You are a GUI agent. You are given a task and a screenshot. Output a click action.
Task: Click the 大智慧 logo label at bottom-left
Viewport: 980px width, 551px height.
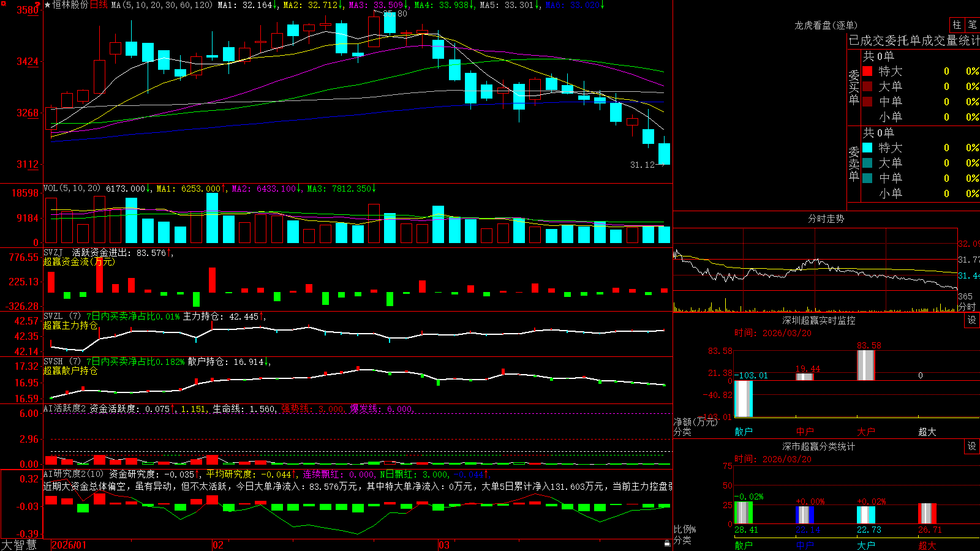(19, 544)
